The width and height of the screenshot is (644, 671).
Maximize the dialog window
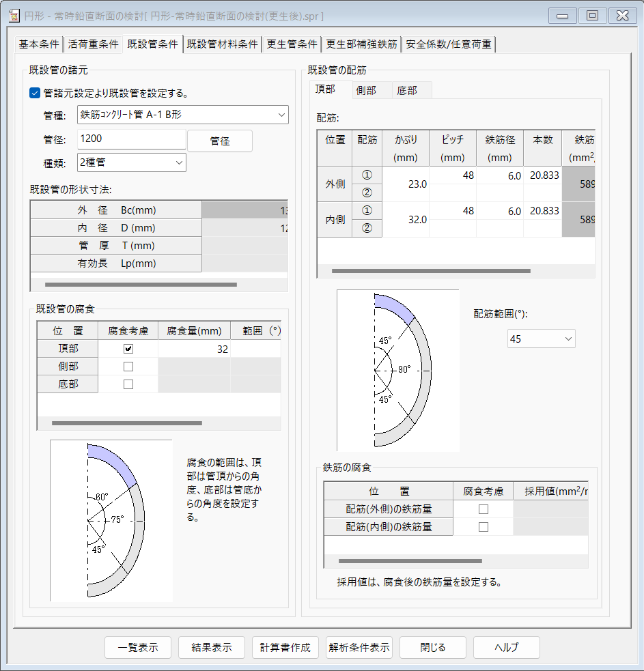(x=592, y=16)
